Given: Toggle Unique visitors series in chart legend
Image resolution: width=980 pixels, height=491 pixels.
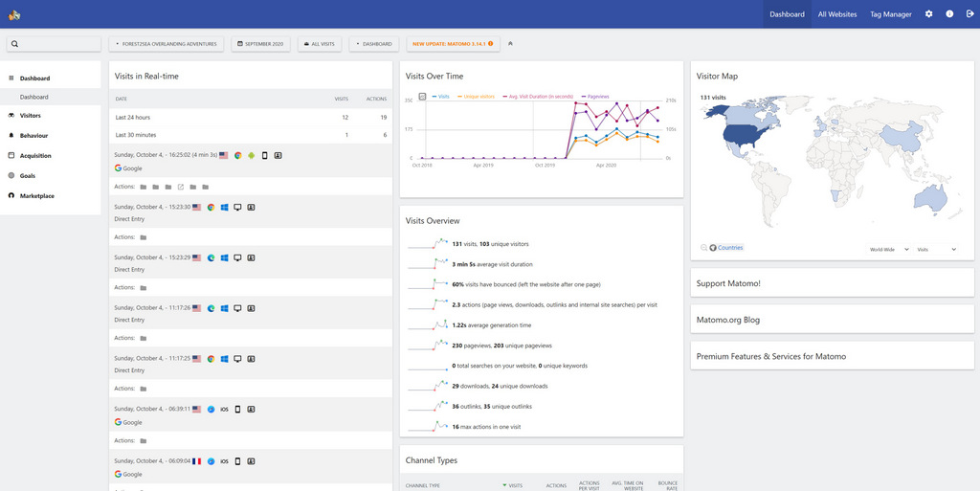Looking at the screenshot, I should coord(478,97).
